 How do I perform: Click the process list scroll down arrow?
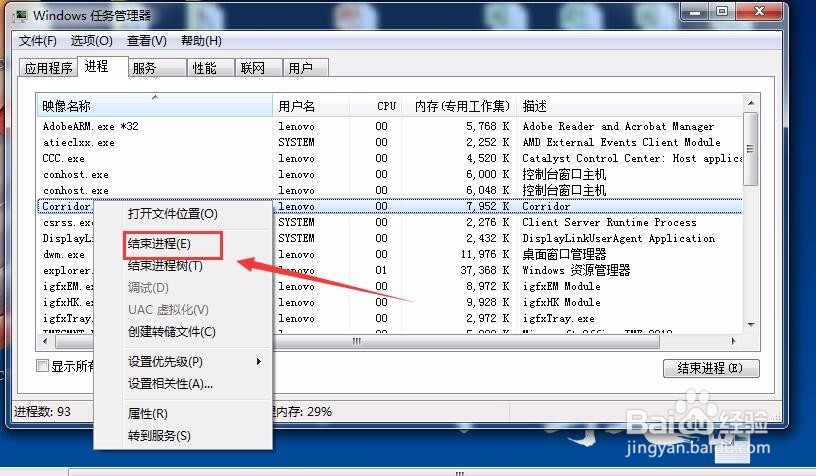751,325
